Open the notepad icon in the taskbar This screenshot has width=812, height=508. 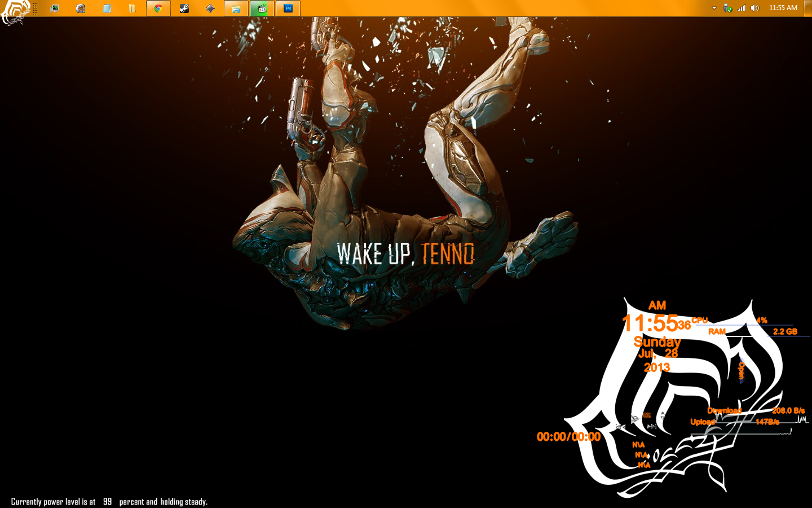pyautogui.click(x=107, y=8)
